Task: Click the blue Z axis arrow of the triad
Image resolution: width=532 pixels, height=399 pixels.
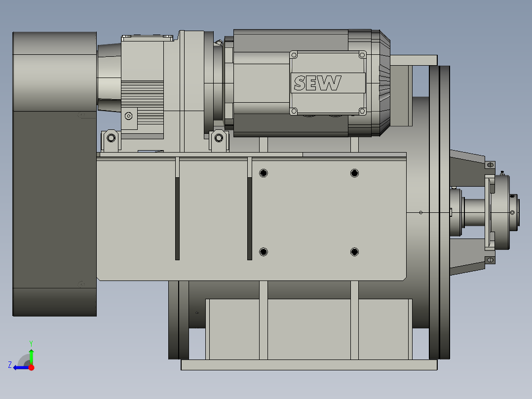Action: coord(21,368)
